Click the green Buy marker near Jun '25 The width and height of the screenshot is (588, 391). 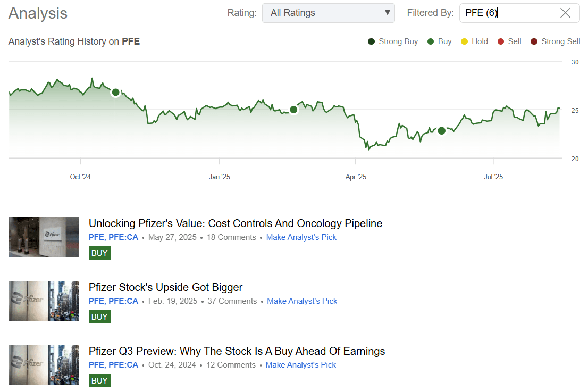(x=441, y=131)
